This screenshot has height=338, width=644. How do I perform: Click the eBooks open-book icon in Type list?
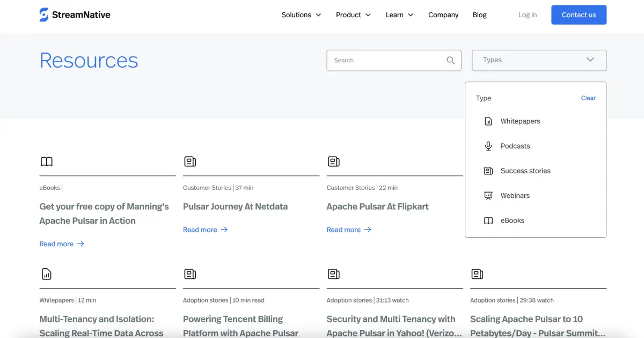(x=488, y=221)
